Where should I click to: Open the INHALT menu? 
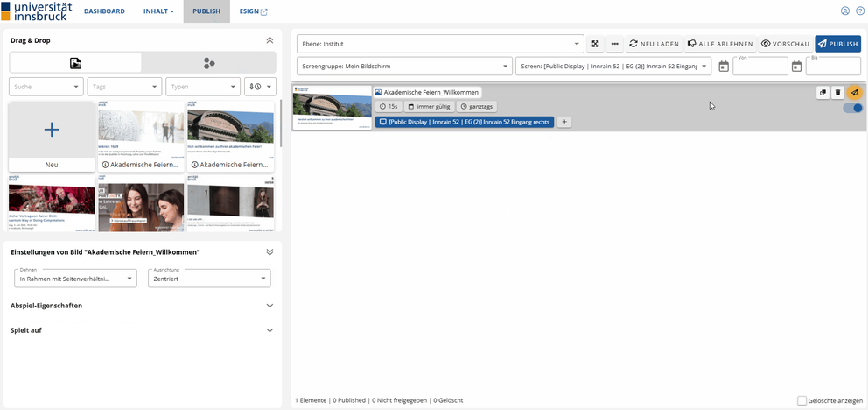coord(158,11)
